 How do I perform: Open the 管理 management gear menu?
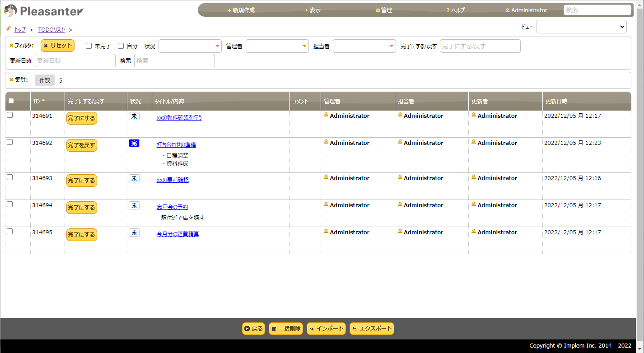[383, 9]
